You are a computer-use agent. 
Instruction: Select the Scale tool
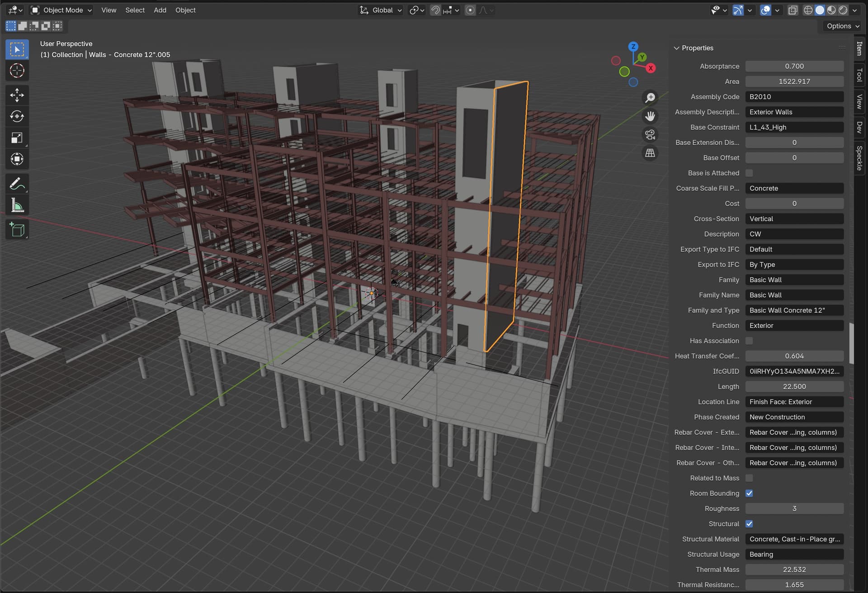tap(17, 138)
